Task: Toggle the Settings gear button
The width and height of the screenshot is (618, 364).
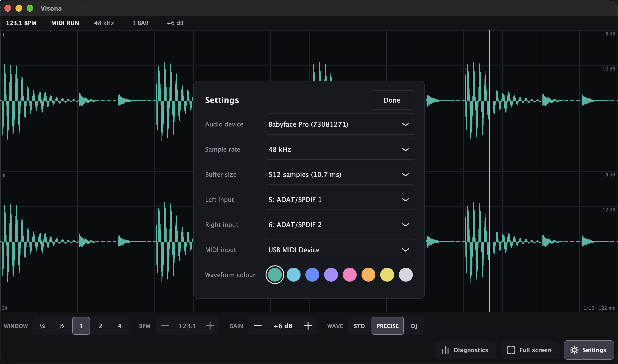Action: (589, 350)
